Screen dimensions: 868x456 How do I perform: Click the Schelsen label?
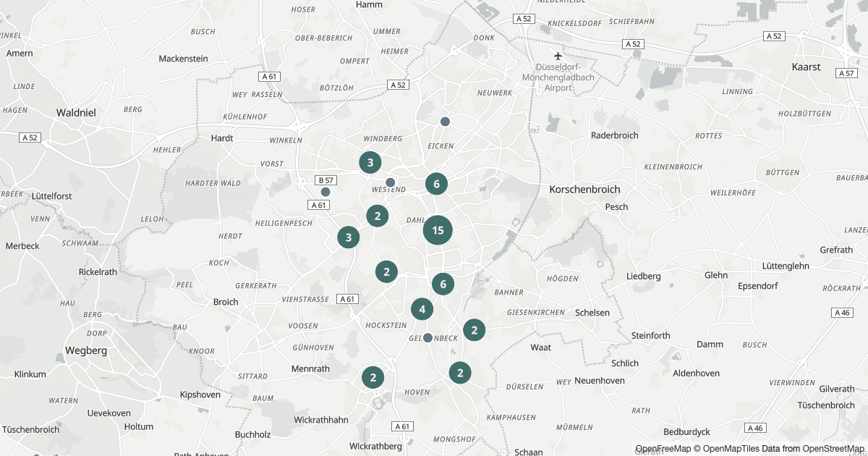point(592,312)
